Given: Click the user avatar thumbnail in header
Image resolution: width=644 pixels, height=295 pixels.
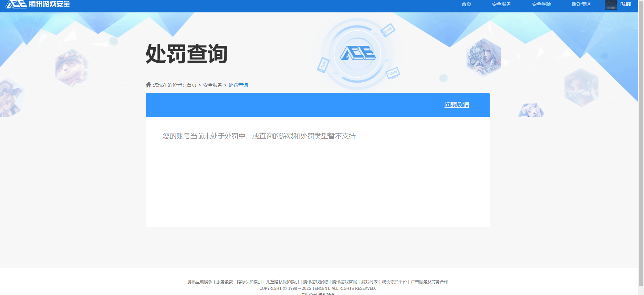Looking at the screenshot, I should pyautogui.click(x=611, y=5).
